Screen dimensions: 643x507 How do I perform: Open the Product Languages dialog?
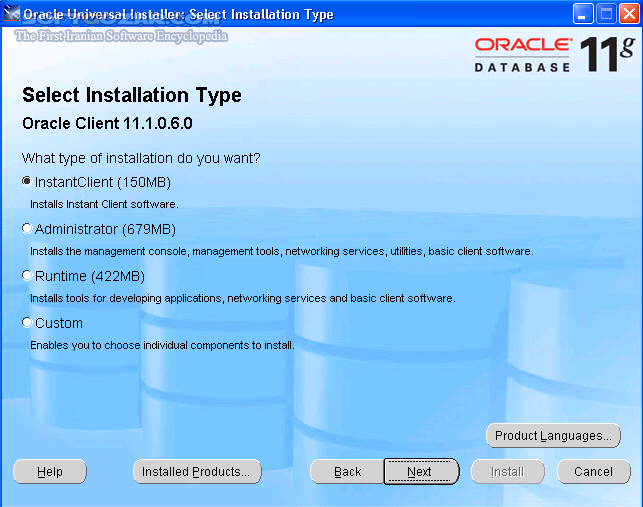coord(553,436)
